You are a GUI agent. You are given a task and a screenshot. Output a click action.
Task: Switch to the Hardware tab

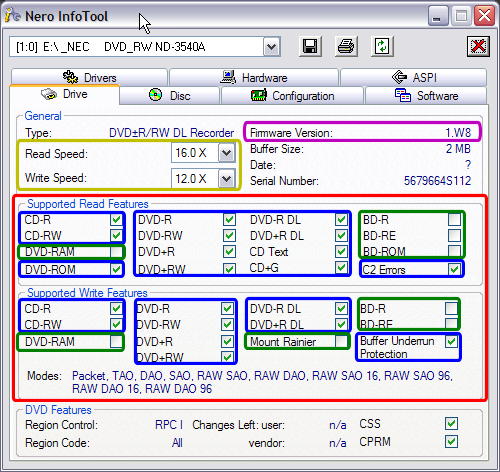(x=254, y=77)
